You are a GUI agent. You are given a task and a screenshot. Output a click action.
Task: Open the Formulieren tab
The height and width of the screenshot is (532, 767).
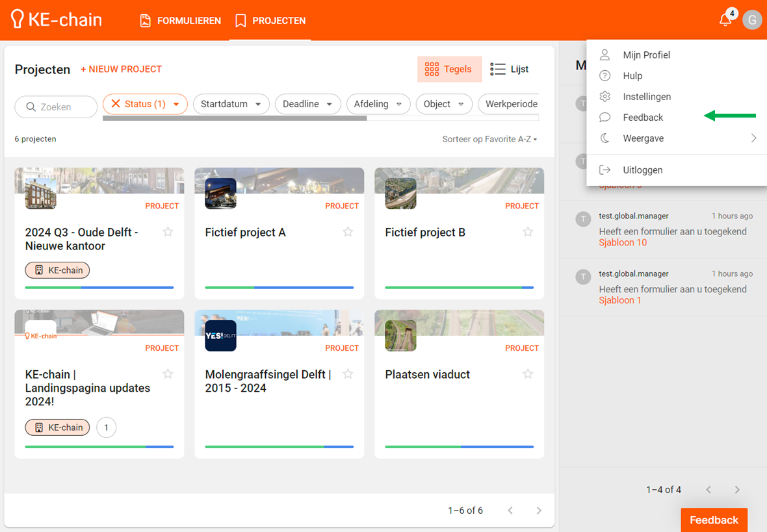pos(181,21)
